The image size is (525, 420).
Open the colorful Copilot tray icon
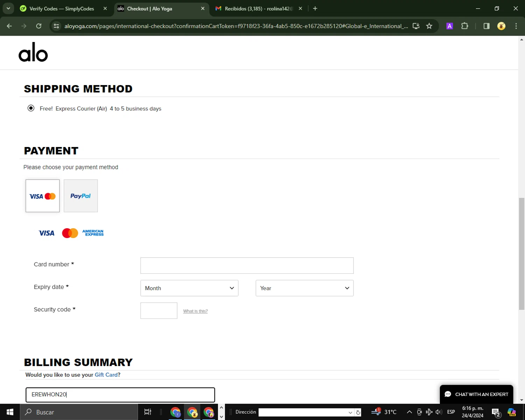pyautogui.click(x=512, y=412)
